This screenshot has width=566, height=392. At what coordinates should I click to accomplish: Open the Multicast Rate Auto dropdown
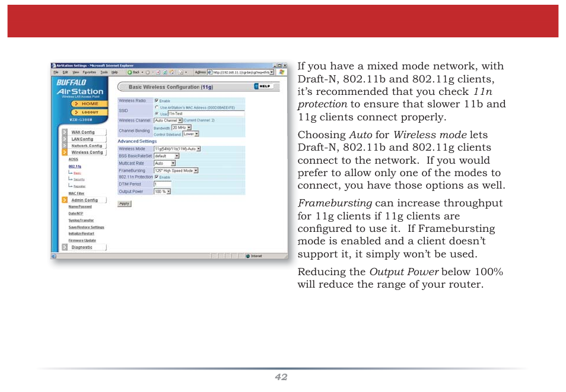[x=164, y=163]
